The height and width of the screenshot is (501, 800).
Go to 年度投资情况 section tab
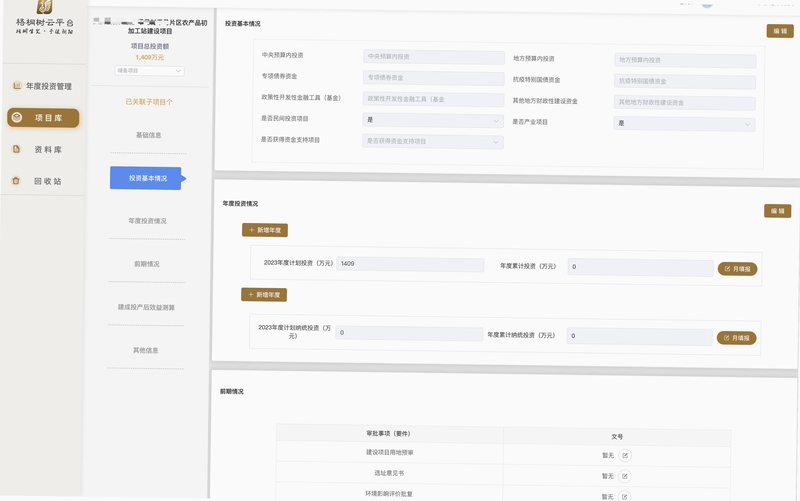pos(147,221)
